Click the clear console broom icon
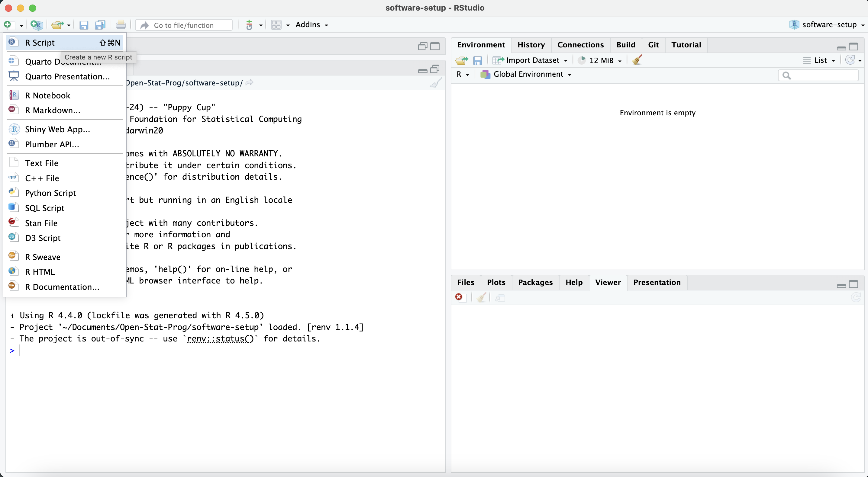The height and width of the screenshot is (477, 868). [436, 83]
